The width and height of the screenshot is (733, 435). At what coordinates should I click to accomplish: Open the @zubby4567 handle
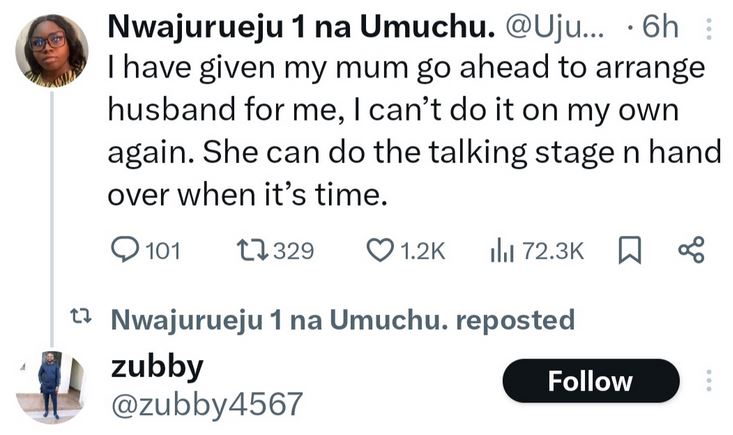[205, 403]
